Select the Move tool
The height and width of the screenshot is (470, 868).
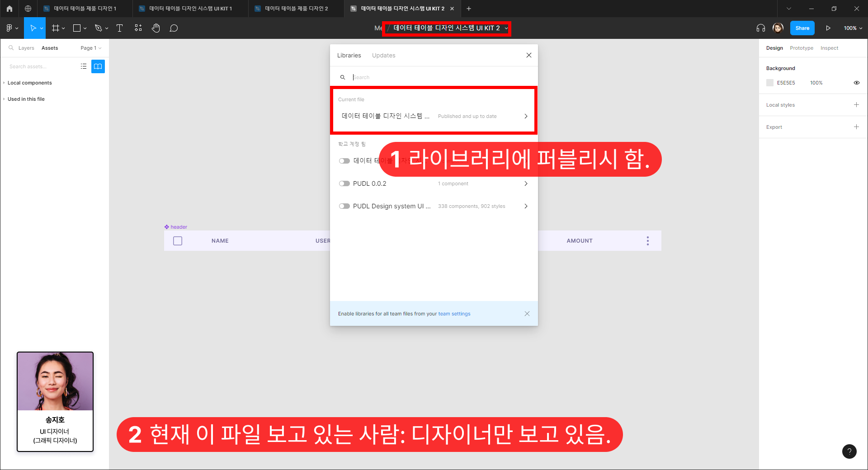tap(33, 28)
